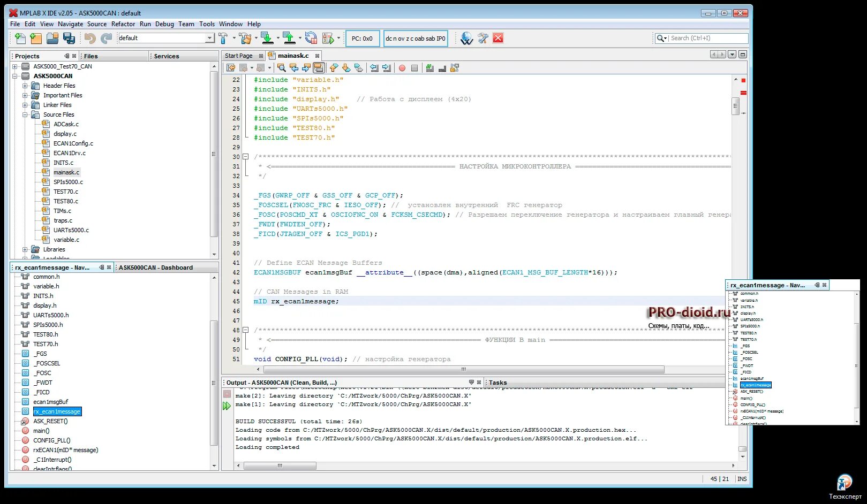Click the Next Bookmark icon

(x=346, y=68)
